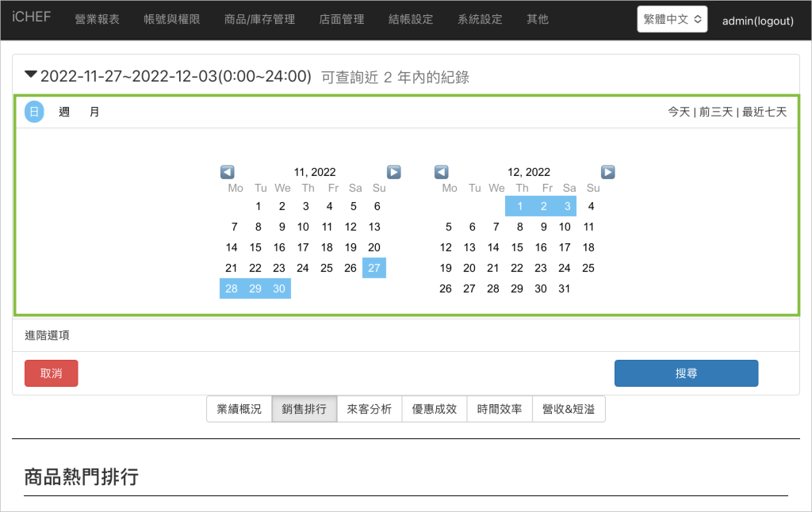The width and height of the screenshot is (812, 512).
Task: Switch to the 業績概況 tab
Action: [239, 410]
